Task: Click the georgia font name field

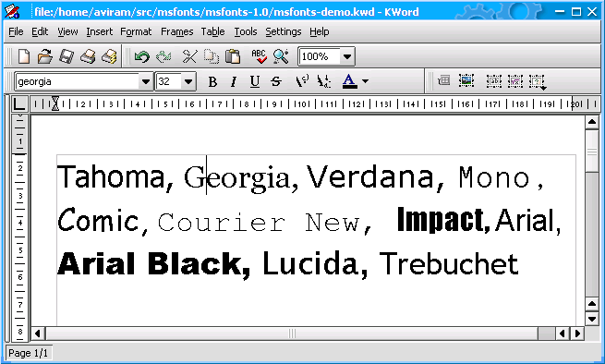Action: click(x=78, y=81)
